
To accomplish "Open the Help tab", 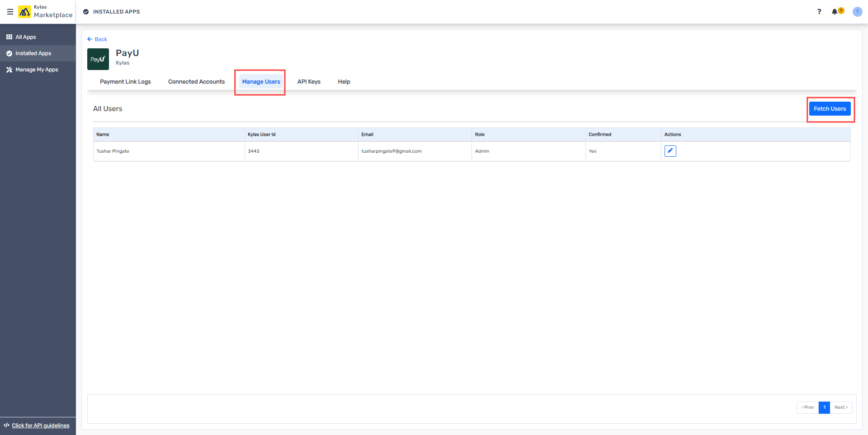I will tap(344, 82).
